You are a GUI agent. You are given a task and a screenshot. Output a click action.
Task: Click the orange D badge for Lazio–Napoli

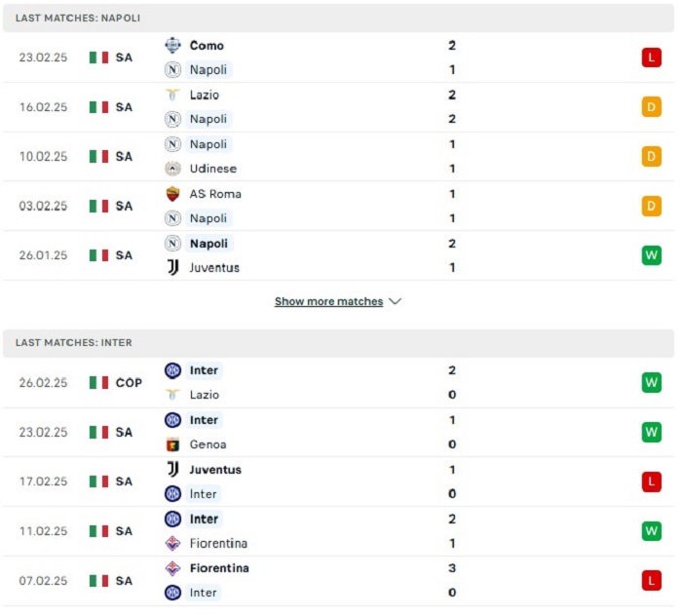(651, 107)
